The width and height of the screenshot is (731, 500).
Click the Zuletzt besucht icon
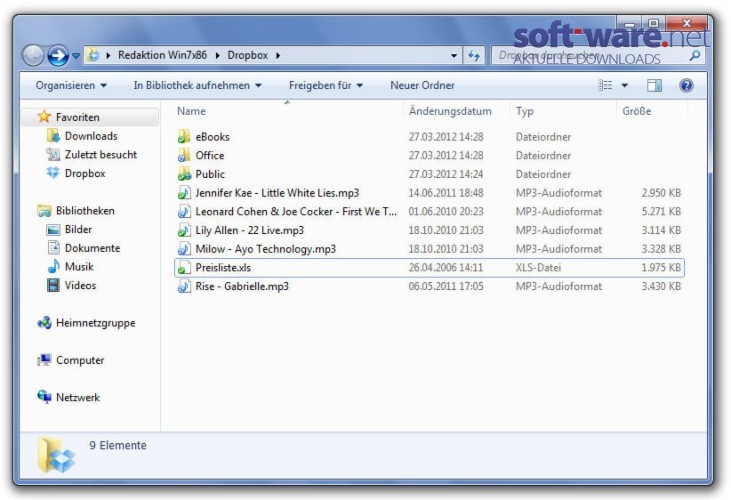point(53,154)
